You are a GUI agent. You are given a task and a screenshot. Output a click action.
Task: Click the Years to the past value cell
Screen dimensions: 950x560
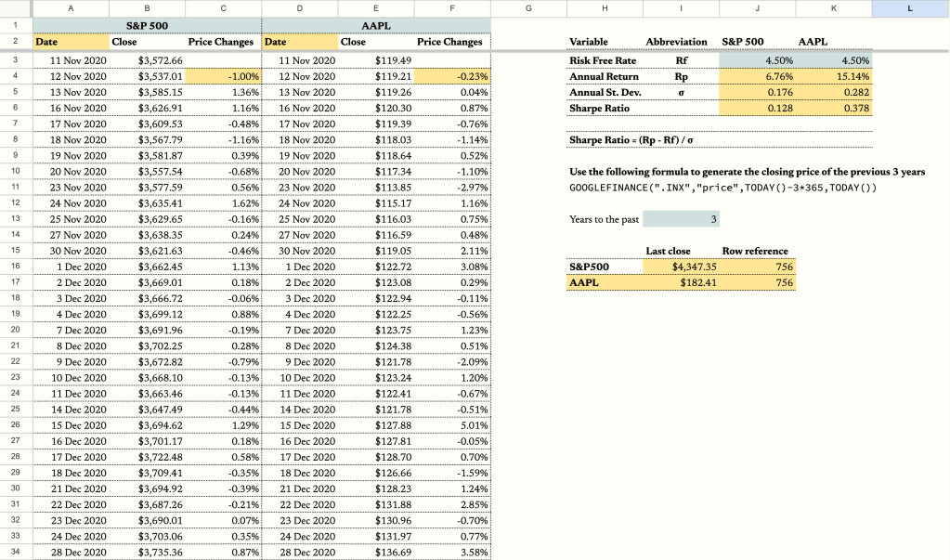(681, 219)
